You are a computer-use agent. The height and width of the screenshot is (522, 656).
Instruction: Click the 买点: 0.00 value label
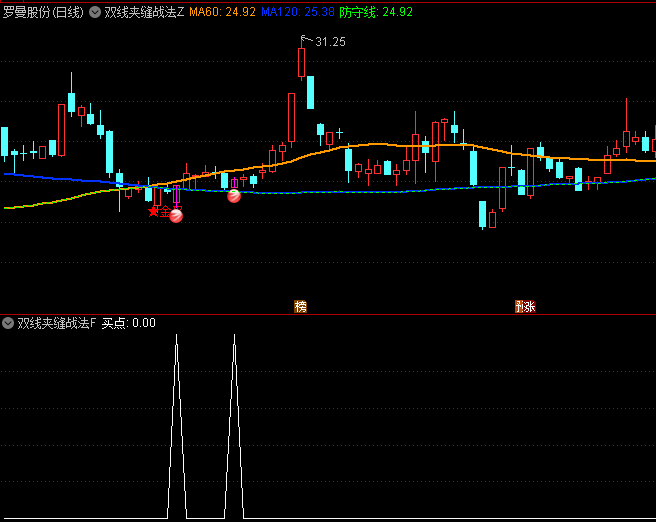tap(128, 323)
